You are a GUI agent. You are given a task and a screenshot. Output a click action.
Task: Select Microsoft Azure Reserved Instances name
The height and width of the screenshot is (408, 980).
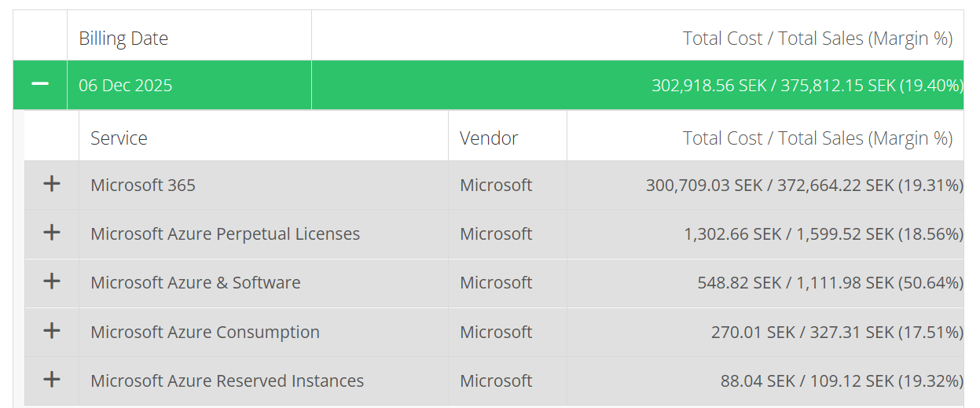point(227,381)
